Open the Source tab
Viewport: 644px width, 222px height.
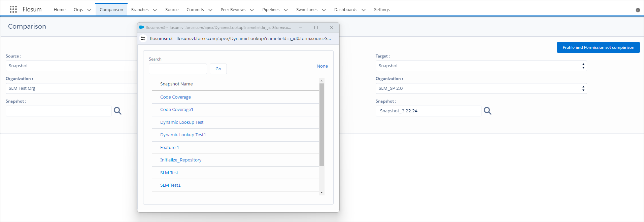point(172,10)
